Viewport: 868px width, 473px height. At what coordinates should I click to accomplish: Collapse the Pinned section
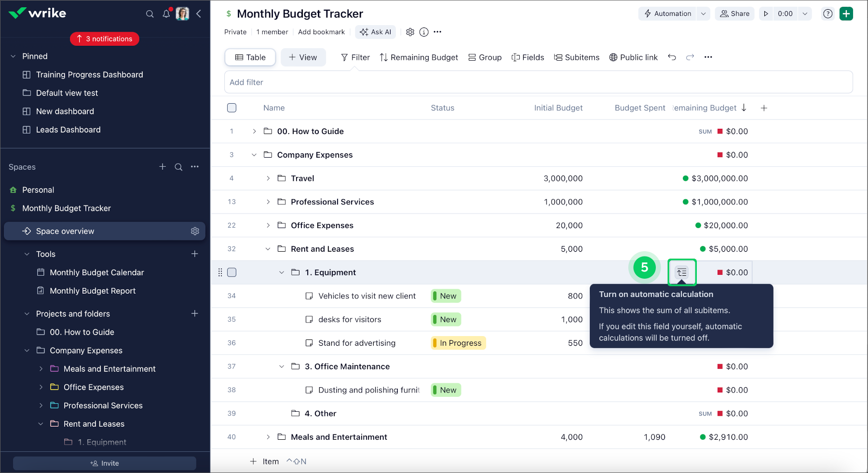[13, 56]
